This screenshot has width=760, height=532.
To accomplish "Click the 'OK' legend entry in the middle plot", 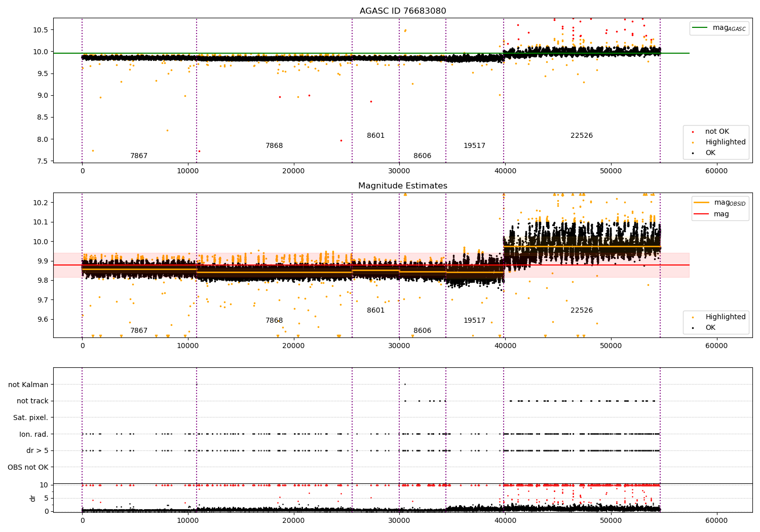I will click(x=704, y=328).
